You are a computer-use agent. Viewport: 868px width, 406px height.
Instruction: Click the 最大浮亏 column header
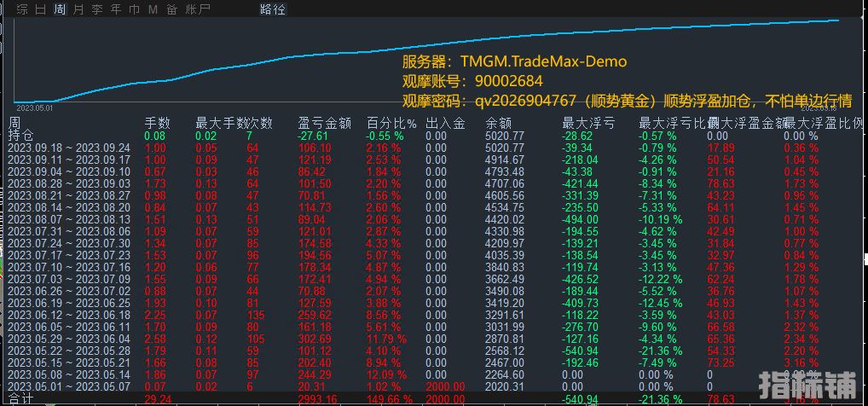(588, 123)
